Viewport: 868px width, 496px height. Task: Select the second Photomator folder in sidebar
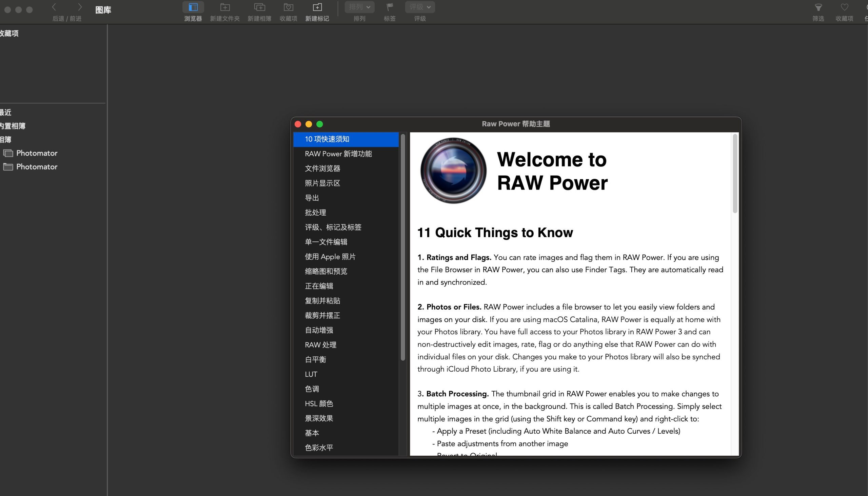pos(37,167)
